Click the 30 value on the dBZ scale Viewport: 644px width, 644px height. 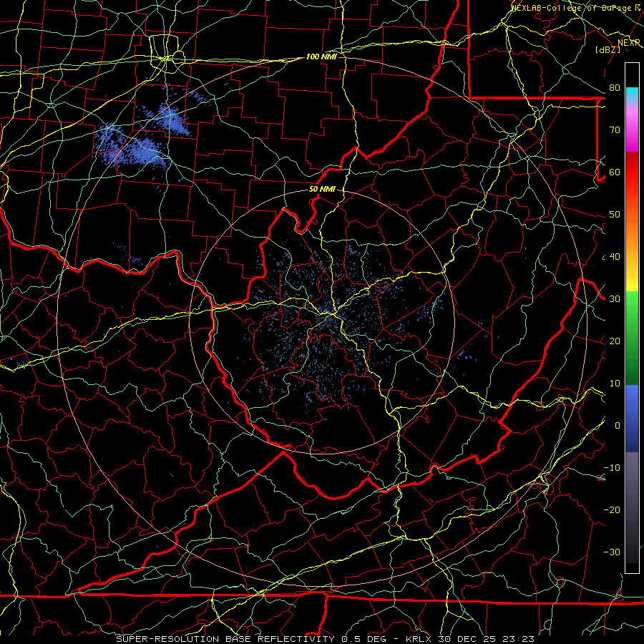[x=615, y=299]
